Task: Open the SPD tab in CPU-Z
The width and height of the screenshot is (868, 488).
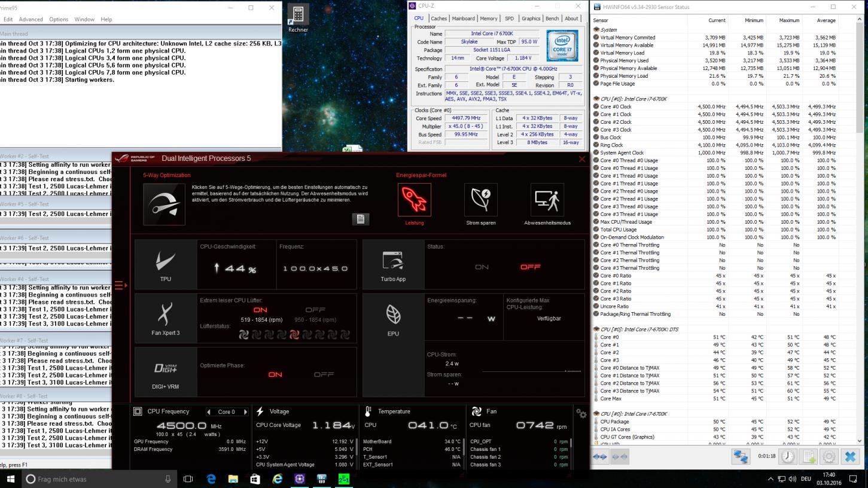Action: click(x=509, y=19)
